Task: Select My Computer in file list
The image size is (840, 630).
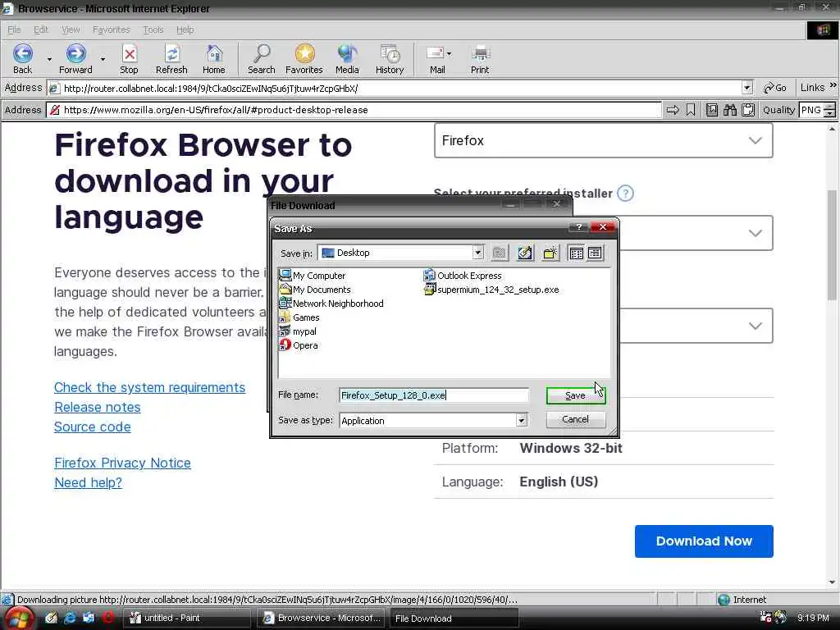Action: pos(313,276)
